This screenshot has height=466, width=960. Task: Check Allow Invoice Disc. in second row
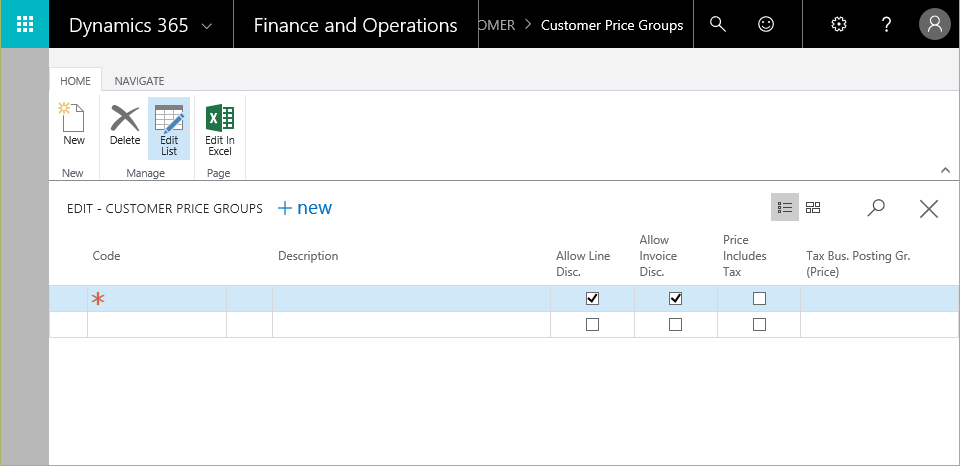pyautogui.click(x=675, y=325)
